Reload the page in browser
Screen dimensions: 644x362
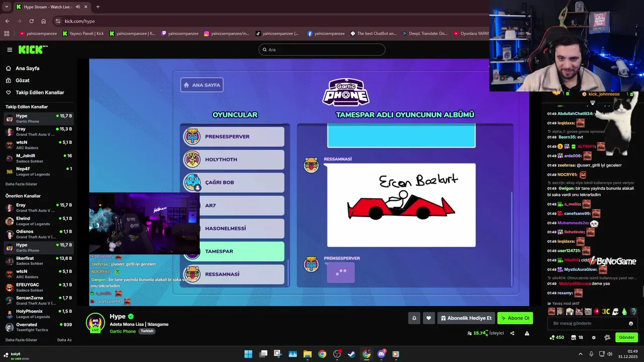pyautogui.click(x=31, y=21)
